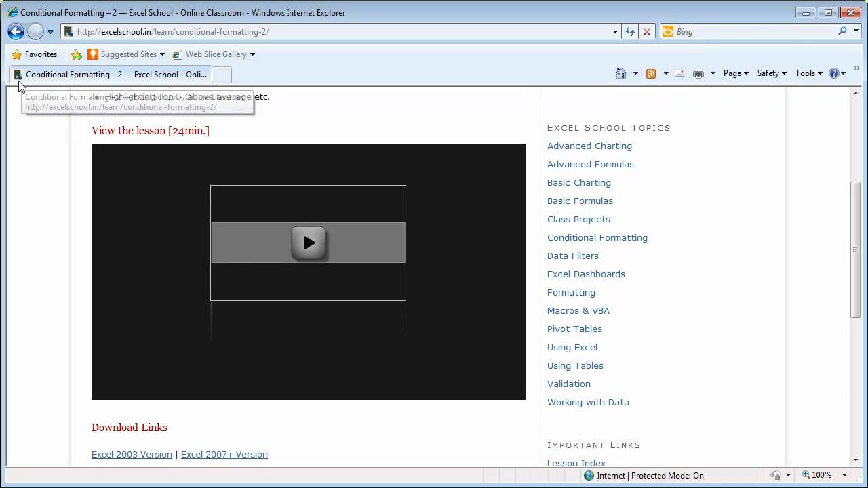Download the Excel 2003 Version
This screenshot has height=488, width=868.
(x=132, y=455)
